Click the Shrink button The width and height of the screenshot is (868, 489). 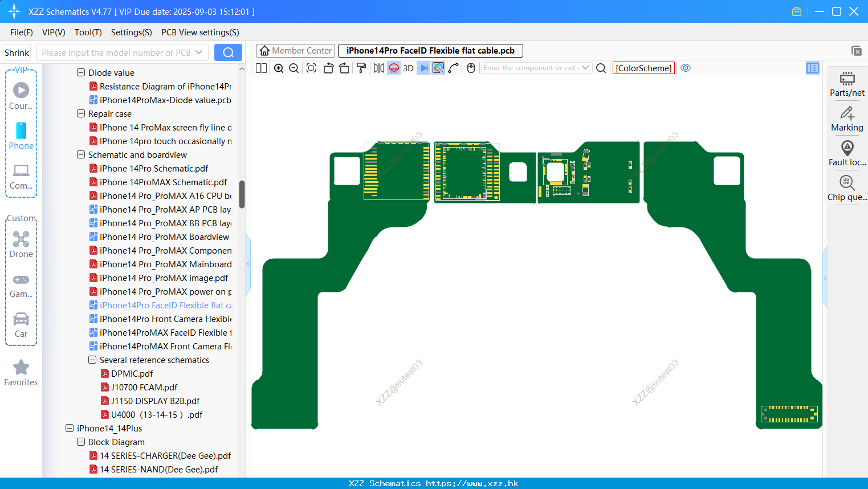click(x=17, y=52)
